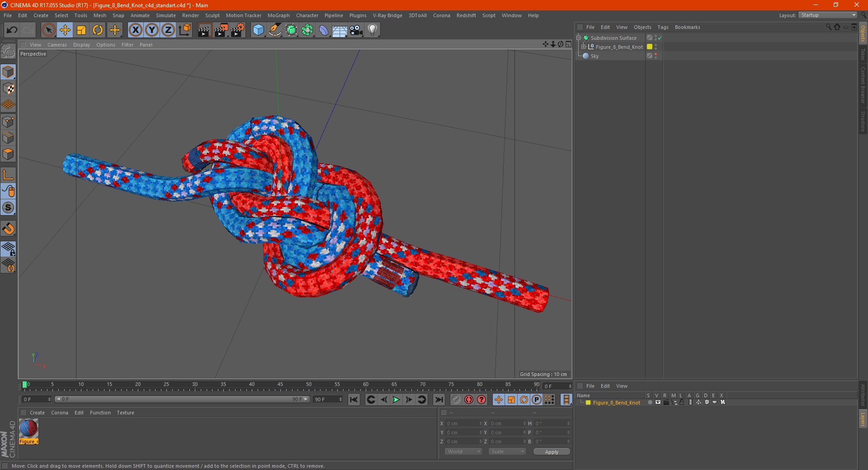868x470 pixels.
Task: Select Texture mode checkerboard cube icon
Action: pyautogui.click(x=8, y=89)
